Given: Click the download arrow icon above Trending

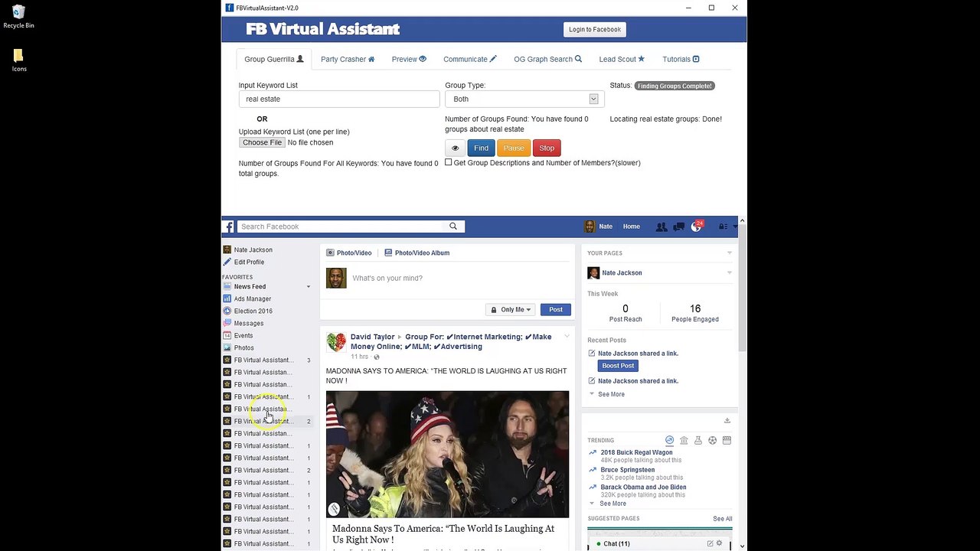Looking at the screenshot, I should click(x=727, y=420).
